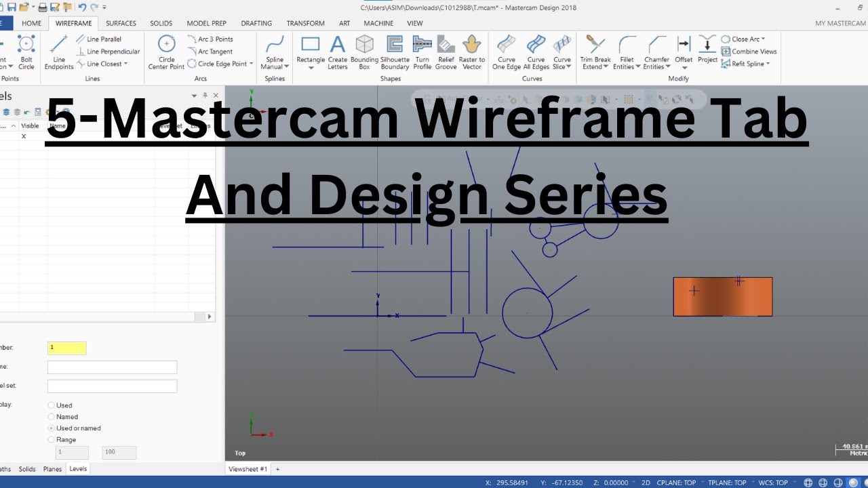
Task: Choose the Fillet Entities tool
Action: pos(627,53)
